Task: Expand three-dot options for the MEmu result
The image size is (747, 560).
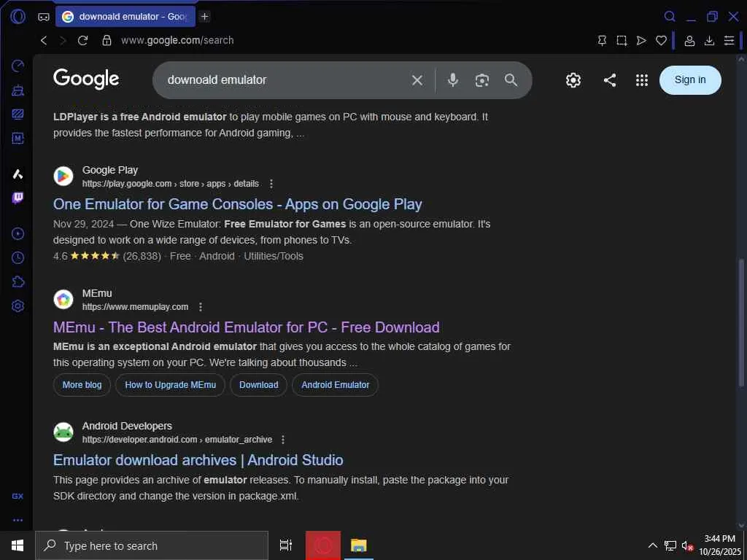Action: pyautogui.click(x=201, y=307)
